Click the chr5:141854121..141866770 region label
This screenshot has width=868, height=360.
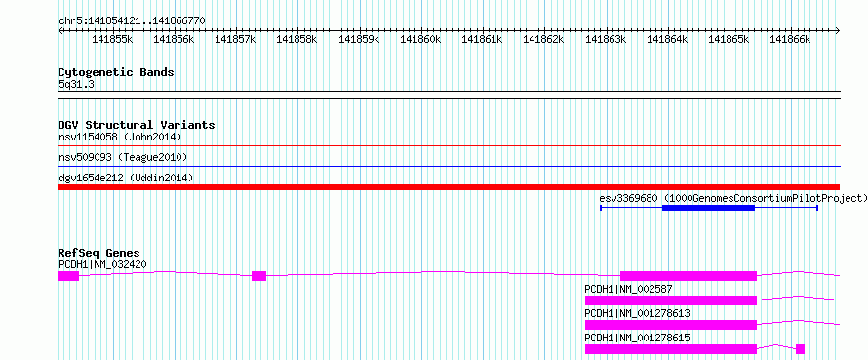coord(133,20)
